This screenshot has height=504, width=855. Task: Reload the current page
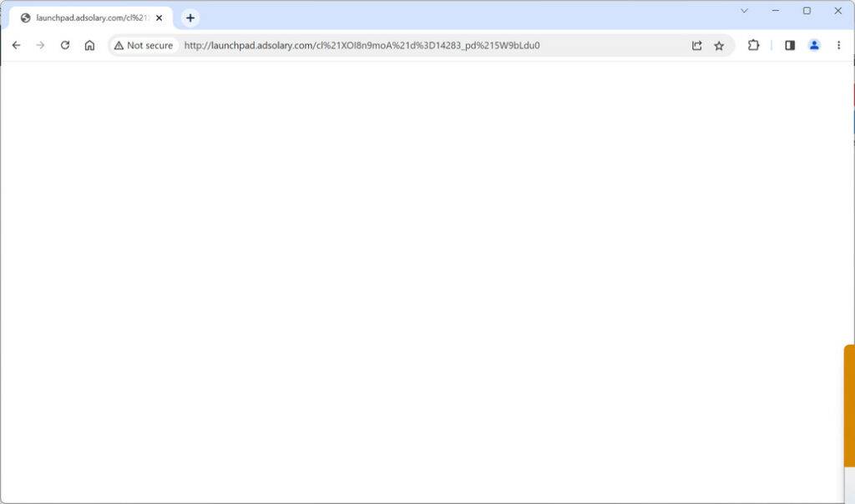66,46
